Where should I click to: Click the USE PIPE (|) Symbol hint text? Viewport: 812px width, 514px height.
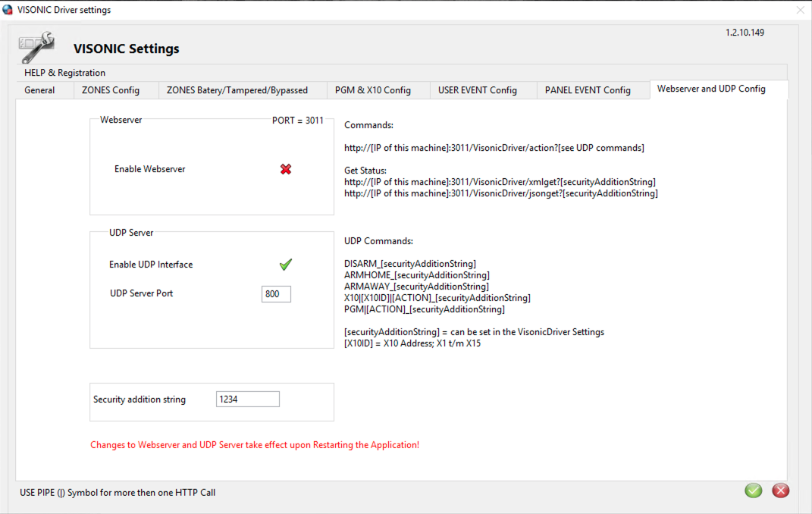tap(118, 493)
